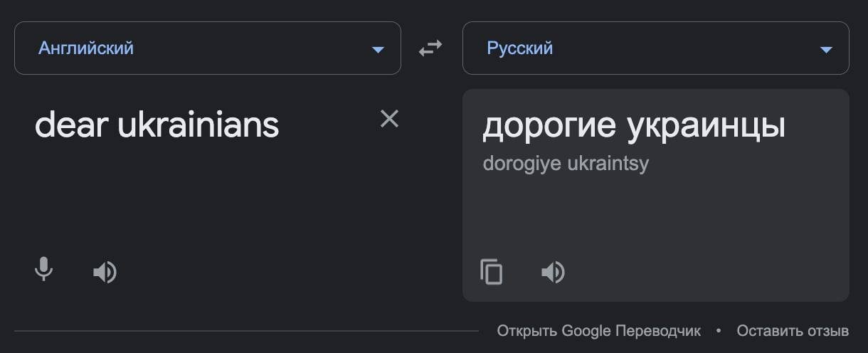Place the cursor on the word ukrainians
The height and width of the screenshot is (353, 868).
199,125
